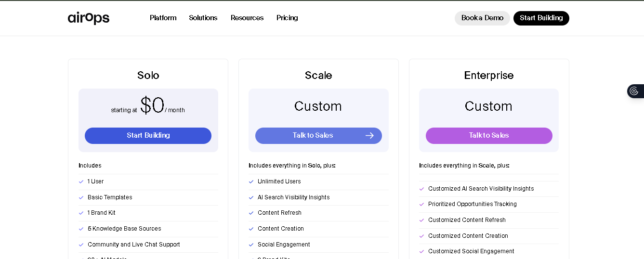The height and width of the screenshot is (259, 644).
Task: Click checkmark beside Content Creation in Scale
Action: coord(251,229)
